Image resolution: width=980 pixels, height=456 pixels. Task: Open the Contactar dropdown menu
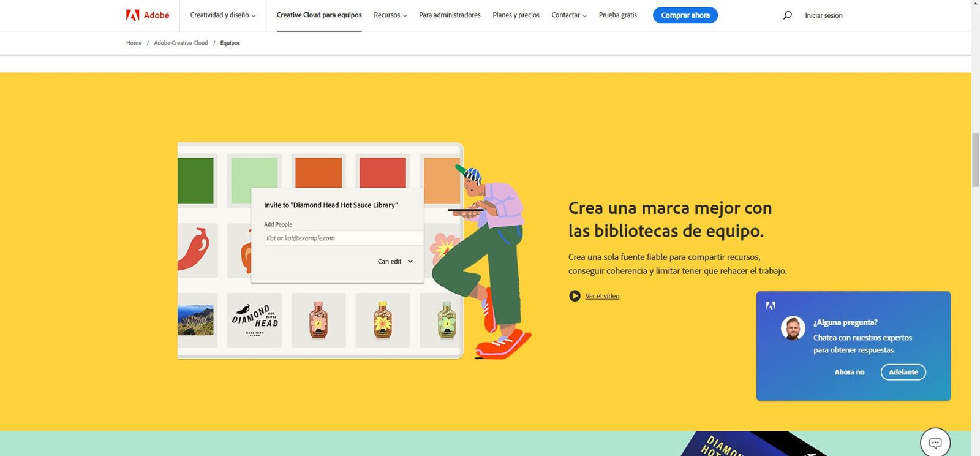pyautogui.click(x=568, y=15)
